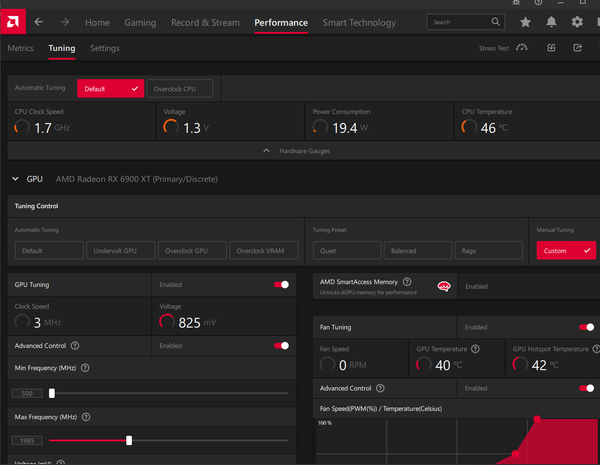Image resolution: width=600 pixels, height=465 pixels.
Task: Turn off the Fan Tuning toggle
Action: pyautogui.click(x=587, y=327)
